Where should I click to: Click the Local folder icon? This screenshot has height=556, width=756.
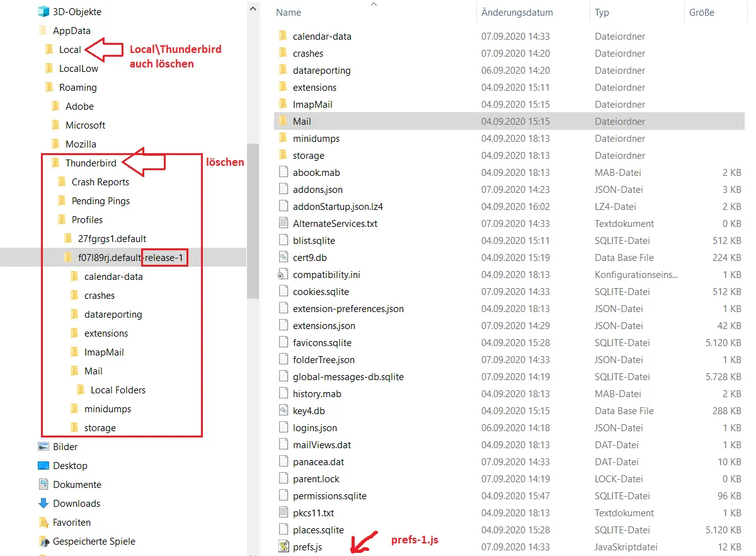click(x=49, y=49)
